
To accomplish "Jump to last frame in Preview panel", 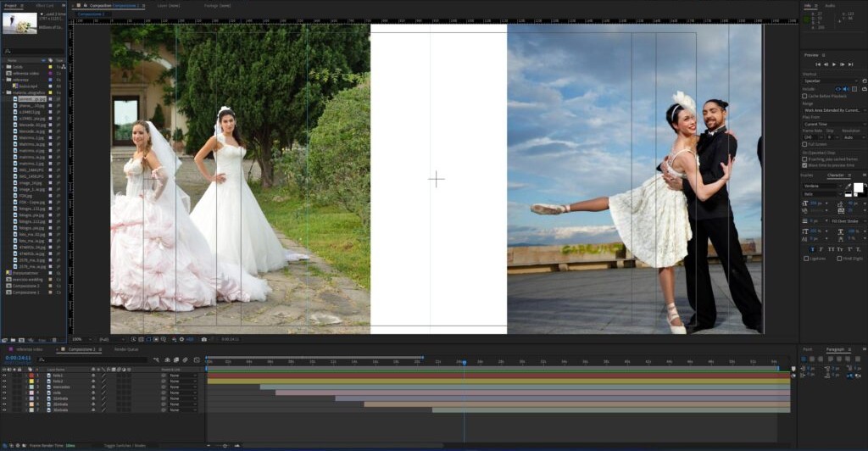I will pos(851,64).
